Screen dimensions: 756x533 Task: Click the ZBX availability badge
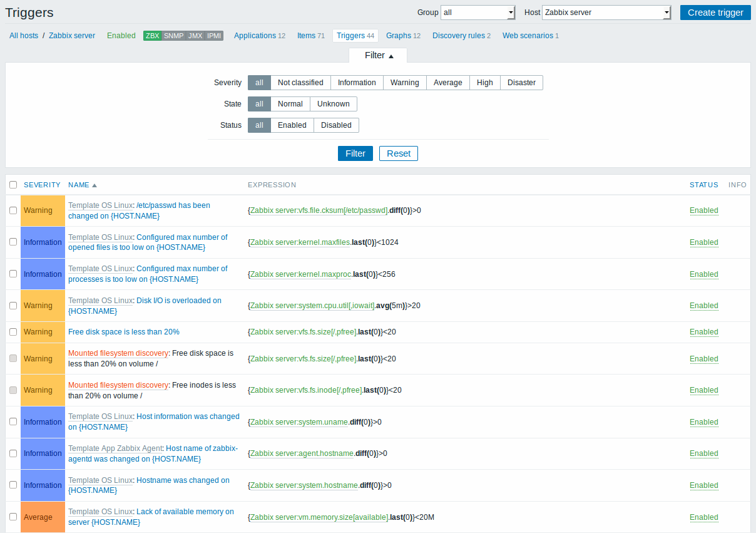152,36
